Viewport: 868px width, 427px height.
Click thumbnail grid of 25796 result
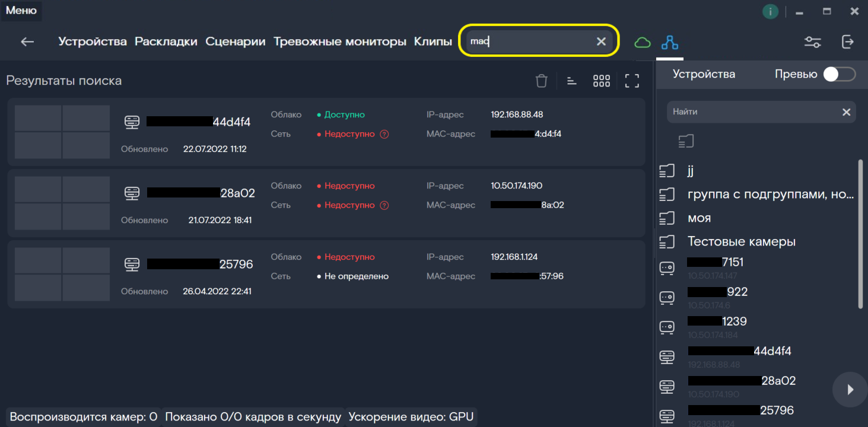62,274
